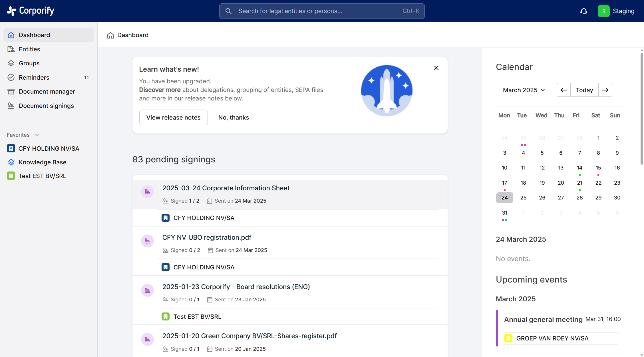The height and width of the screenshot is (357, 644).
Task: Open Document signings in sidebar
Action: (46, 106)
